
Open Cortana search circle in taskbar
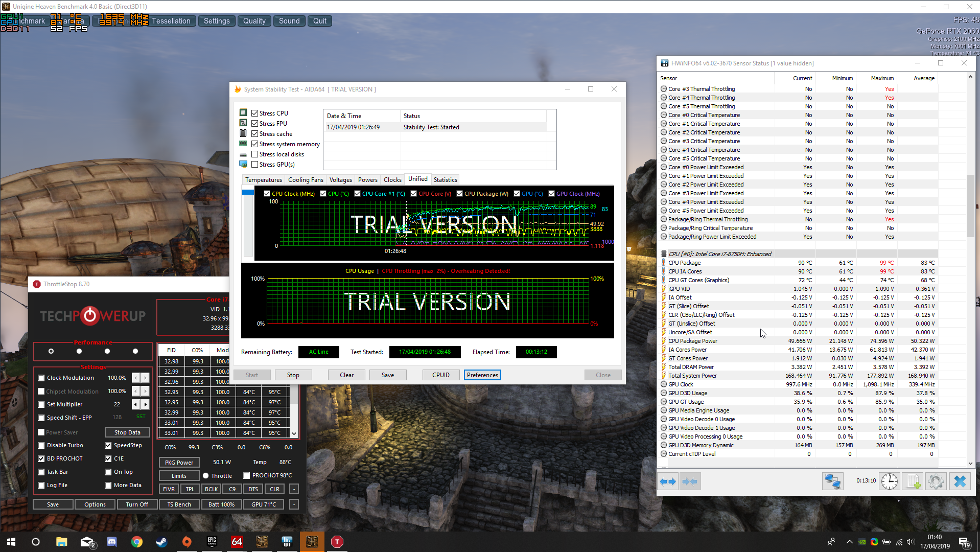[x=36, y=542]
